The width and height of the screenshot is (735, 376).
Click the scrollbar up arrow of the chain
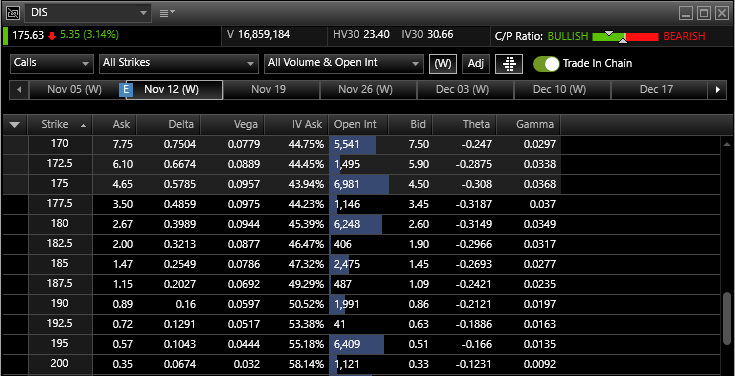coord(727,145)
